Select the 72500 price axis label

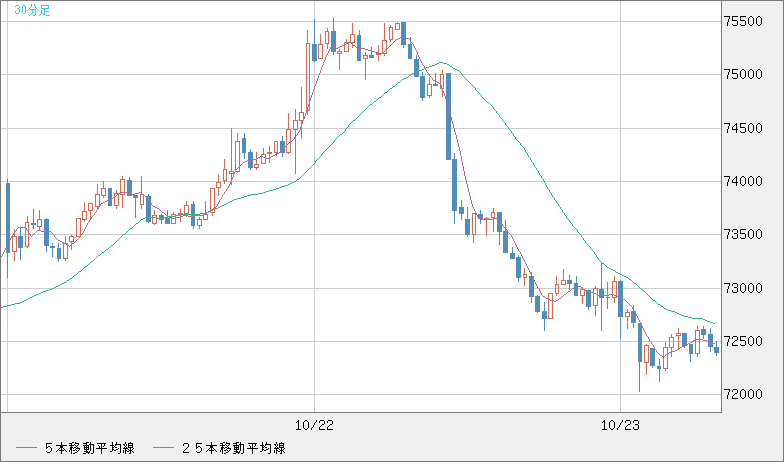744,341
